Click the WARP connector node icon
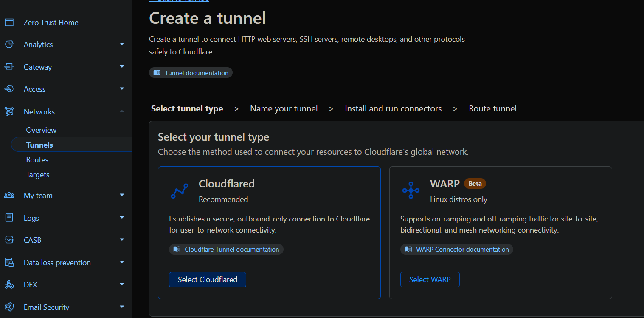The width and height of the screenshot is (644, 318). coord(411,190)
